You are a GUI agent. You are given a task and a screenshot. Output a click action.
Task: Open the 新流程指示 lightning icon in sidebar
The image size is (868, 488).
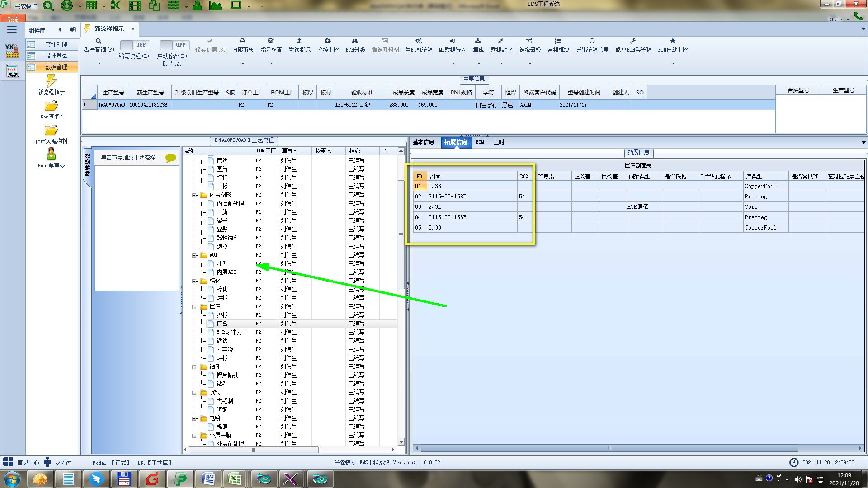coord(51,81)
